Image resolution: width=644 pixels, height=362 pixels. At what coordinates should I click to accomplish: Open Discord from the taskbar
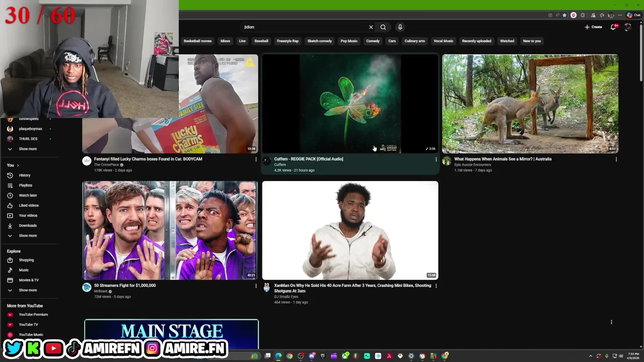(x=311, y=356)
